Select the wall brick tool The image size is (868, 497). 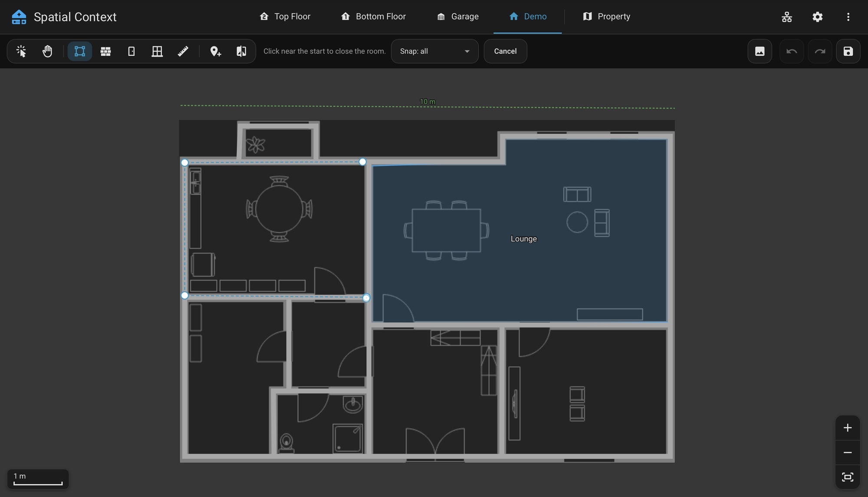pos(105,51)
